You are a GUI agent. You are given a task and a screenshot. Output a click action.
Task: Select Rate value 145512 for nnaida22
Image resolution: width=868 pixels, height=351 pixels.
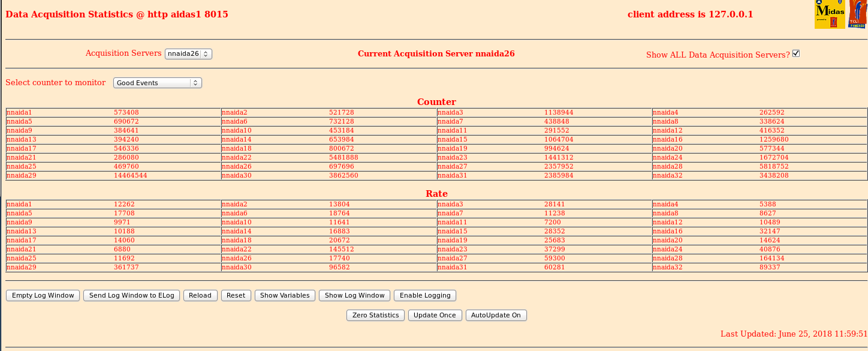point(342,249)
